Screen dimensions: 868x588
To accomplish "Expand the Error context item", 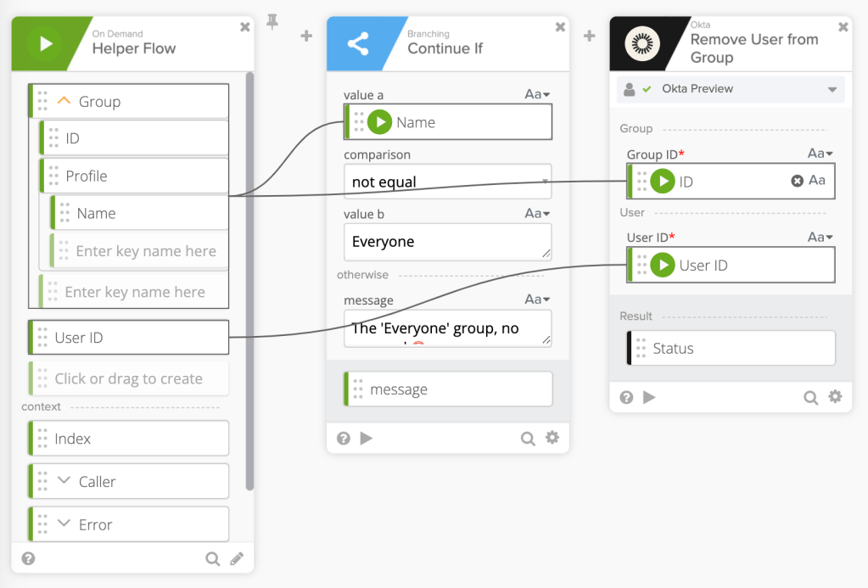I will click(64, 524).
